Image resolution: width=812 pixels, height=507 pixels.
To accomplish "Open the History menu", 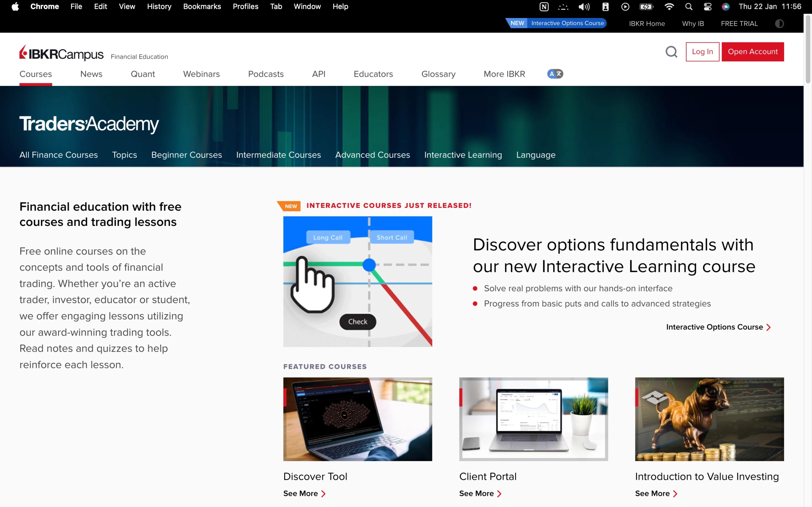I will 159,6.
